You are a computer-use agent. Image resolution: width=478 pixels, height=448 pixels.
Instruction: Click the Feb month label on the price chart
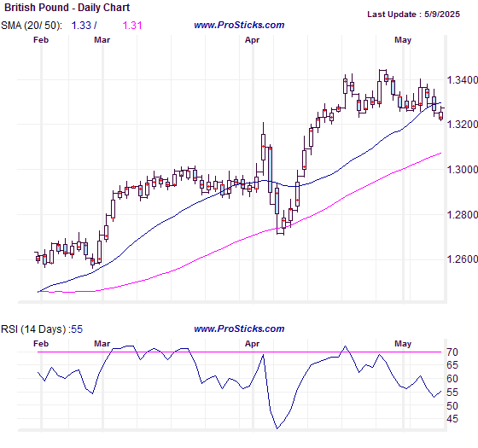[41, 40]
